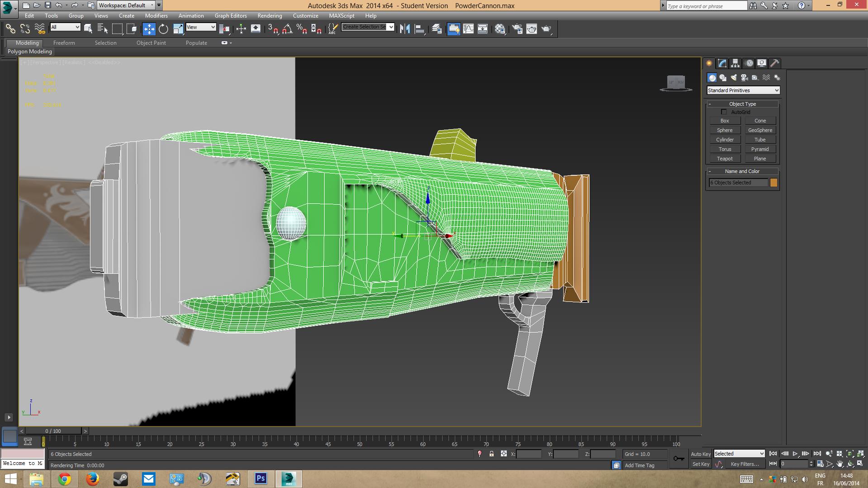Screen dimensions: 868x488
Task: Open Select by Name dialog
Action: (x=103, y=29)
